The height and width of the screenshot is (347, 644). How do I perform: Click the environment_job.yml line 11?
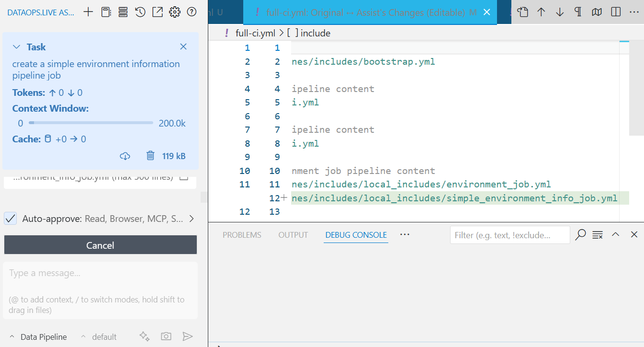click(x=421, y=184)
